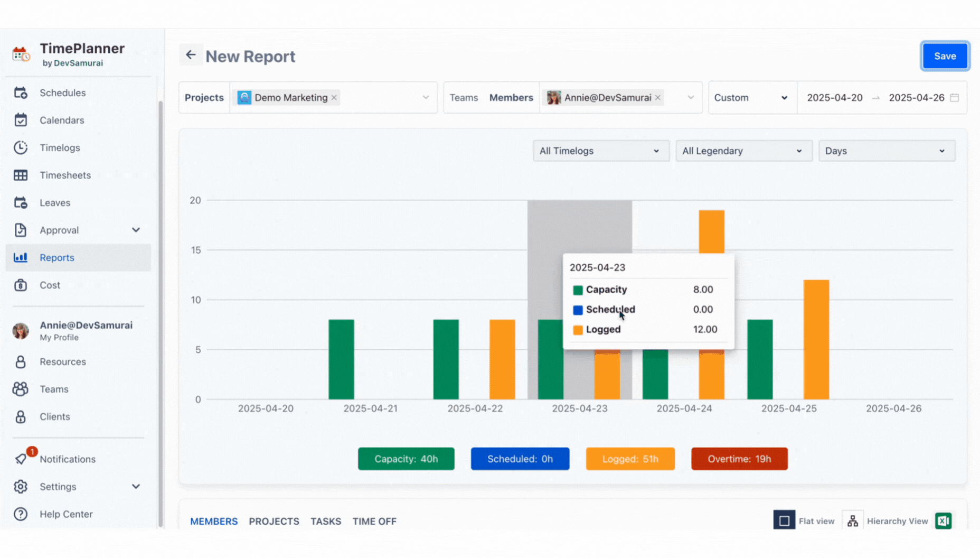Image resolution: width=980 pixels, height=558 pixels.
Task: Switch to the PROJECTS tab
Action: (x=274, y=522)
